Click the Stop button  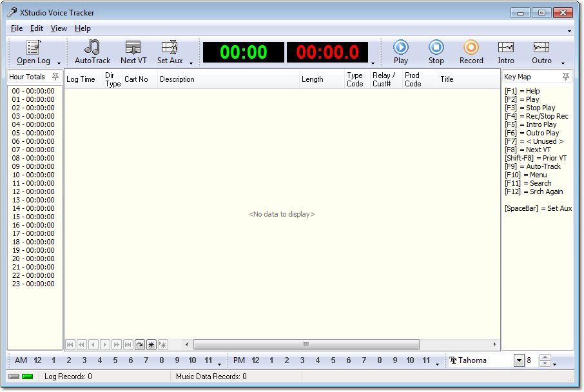[x=436, y=52]
